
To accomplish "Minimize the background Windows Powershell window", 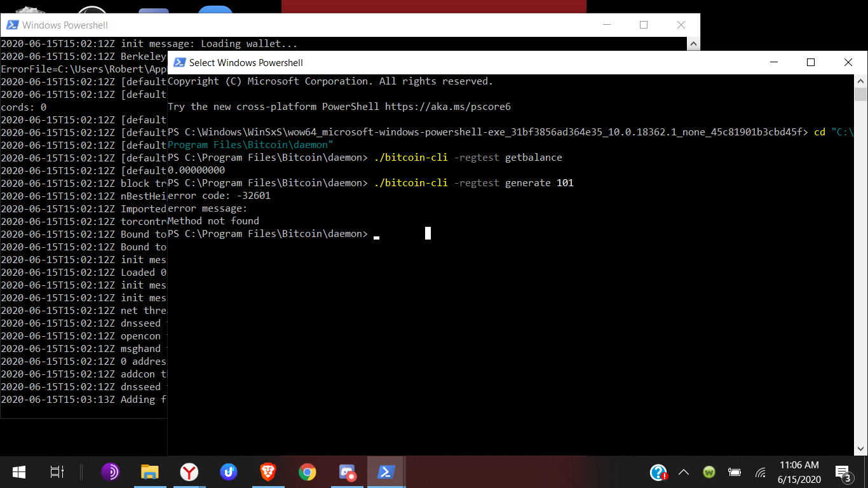I will click(606, 25).
